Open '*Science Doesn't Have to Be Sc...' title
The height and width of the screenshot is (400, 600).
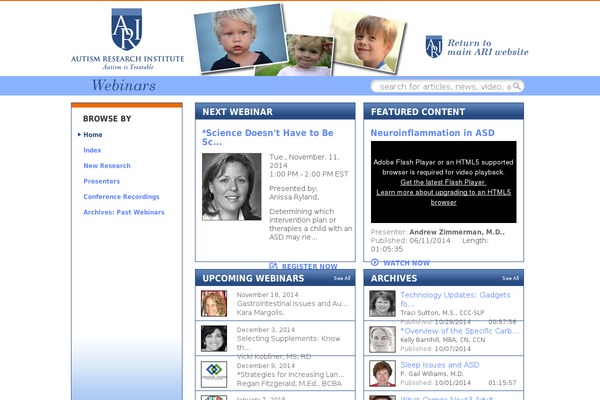267,137
